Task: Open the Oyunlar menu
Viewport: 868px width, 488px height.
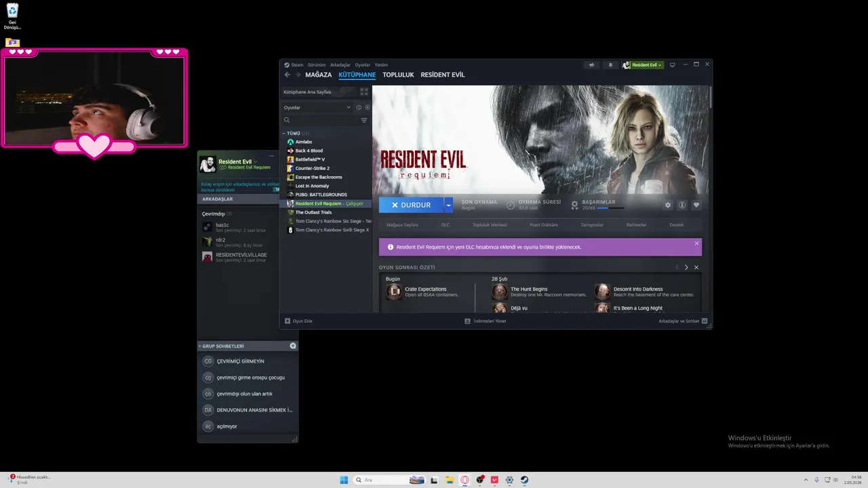Action: point(363,65)
